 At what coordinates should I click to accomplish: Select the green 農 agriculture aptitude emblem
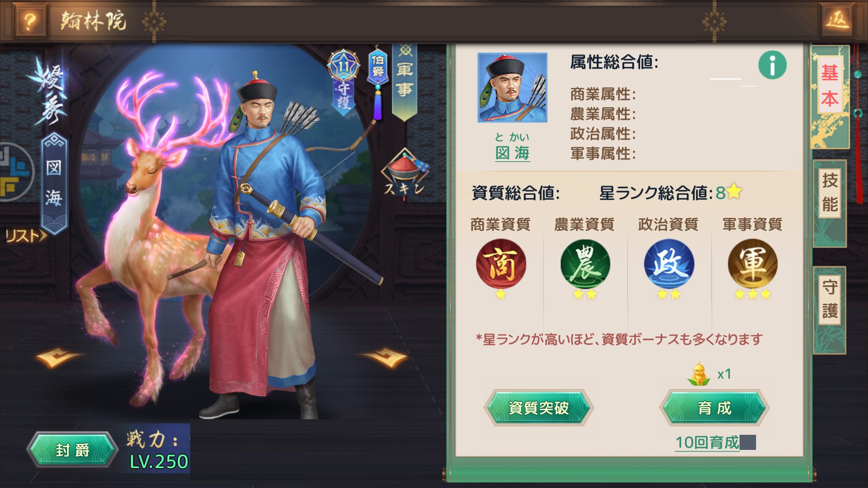(x=585, y=264)
